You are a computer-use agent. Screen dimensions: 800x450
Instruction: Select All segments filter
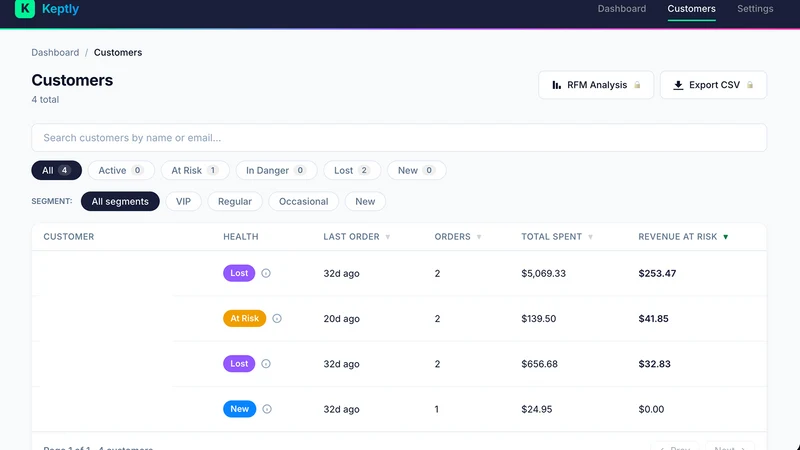(120, 202)
